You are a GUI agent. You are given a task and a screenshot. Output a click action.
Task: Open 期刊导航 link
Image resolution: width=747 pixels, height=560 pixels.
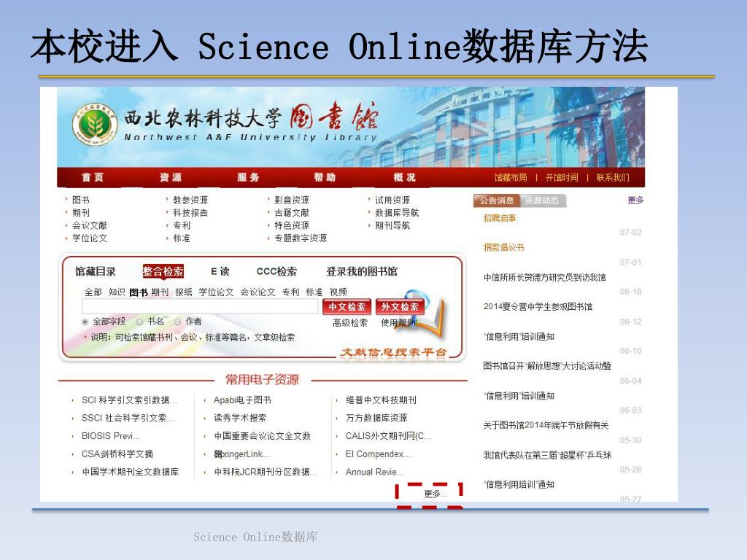click(x=392, y=225)
